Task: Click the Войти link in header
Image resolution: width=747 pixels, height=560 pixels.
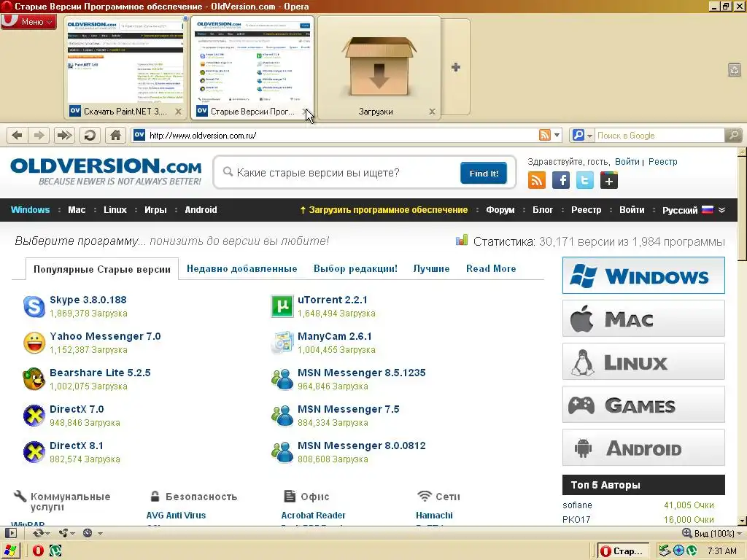Action: [x=627, y=161]
